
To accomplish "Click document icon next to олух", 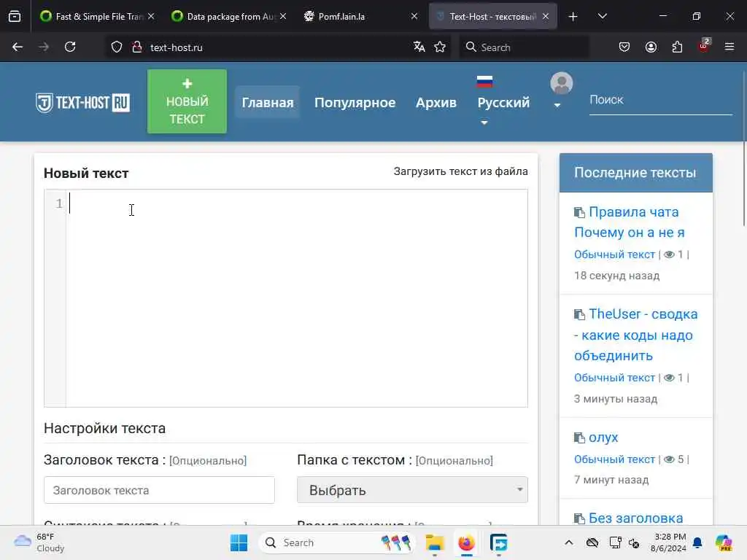I will coord(579,437).
